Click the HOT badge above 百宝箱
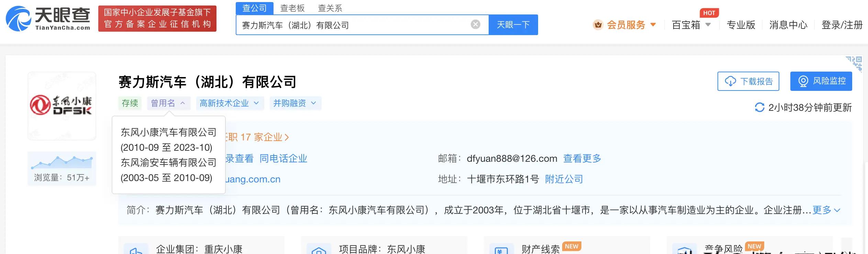 [x=709, y=13]
